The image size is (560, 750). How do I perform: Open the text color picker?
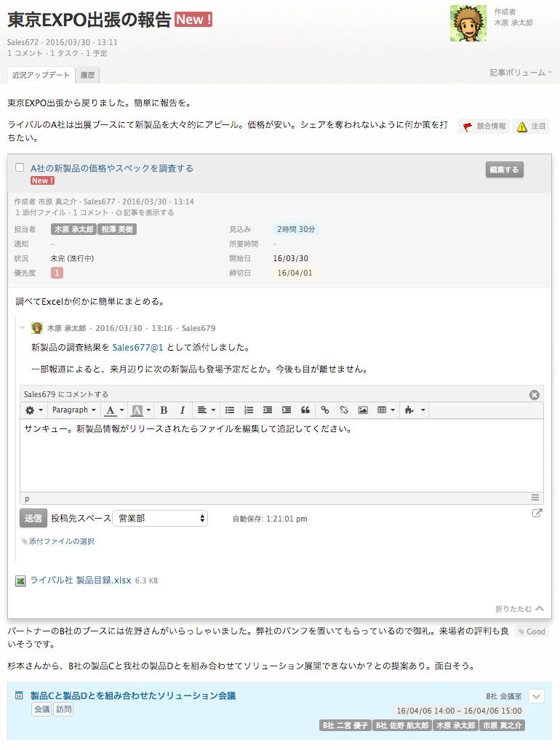tap(113, 410)
